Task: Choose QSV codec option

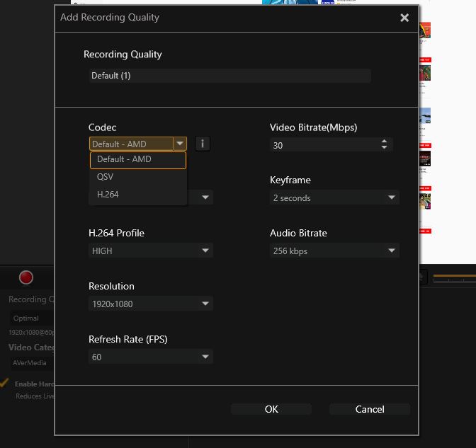Action: coord(138,176)
